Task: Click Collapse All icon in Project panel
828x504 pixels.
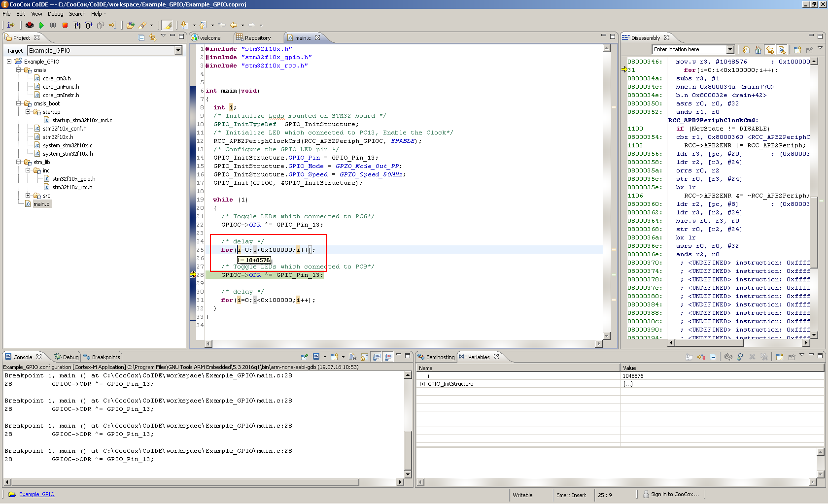Action: coord(141,38)
